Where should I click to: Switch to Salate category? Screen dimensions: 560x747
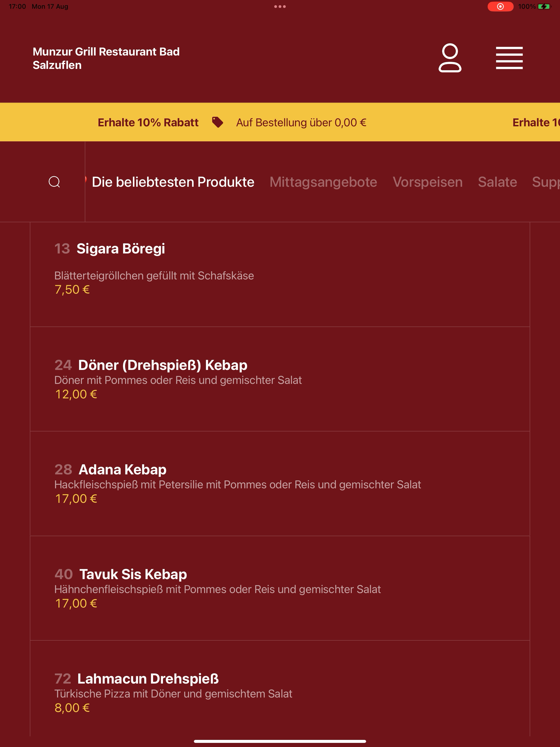point(497,182)
